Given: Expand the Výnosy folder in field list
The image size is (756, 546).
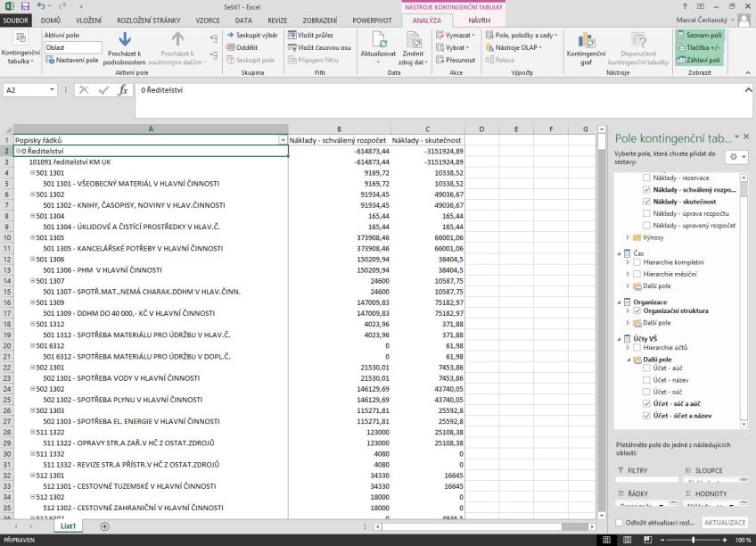Looking at the screenshot, I should pyautogui.click(x=629, y=237).
